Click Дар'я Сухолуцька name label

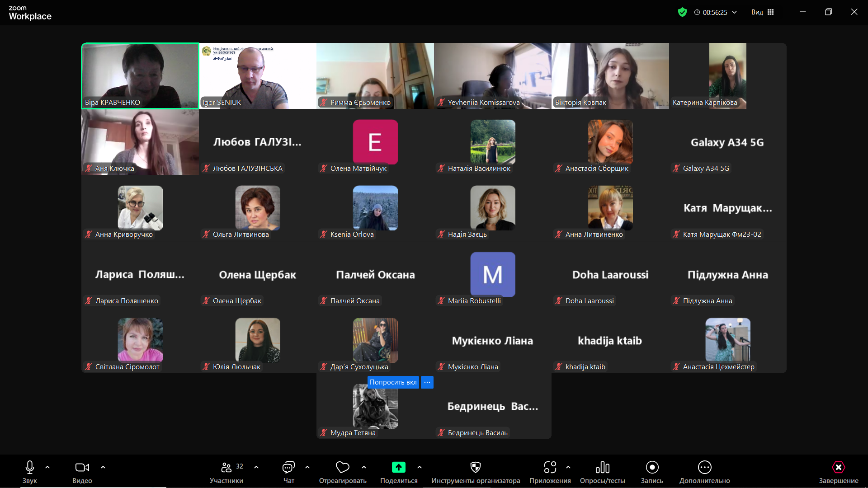[359, 367]
